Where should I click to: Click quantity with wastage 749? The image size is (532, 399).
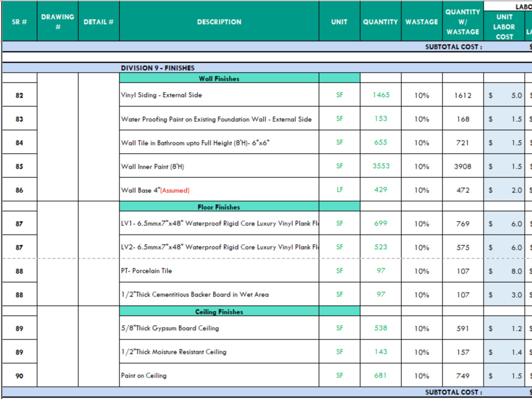pyautogui.click(x=463, y=376)
